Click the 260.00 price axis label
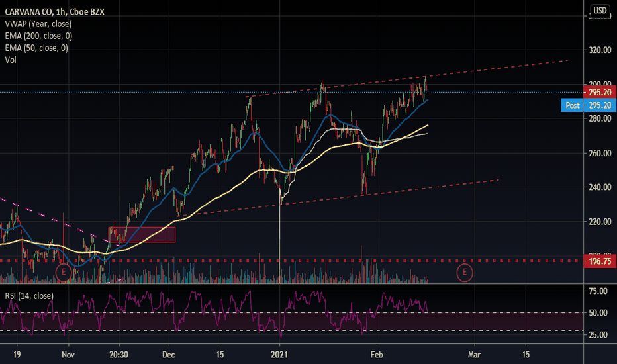 point(600,153)
